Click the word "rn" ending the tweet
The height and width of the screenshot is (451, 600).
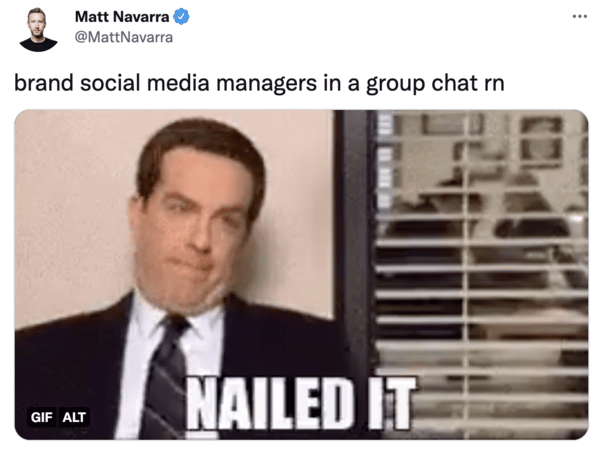[x=494, y=85]
